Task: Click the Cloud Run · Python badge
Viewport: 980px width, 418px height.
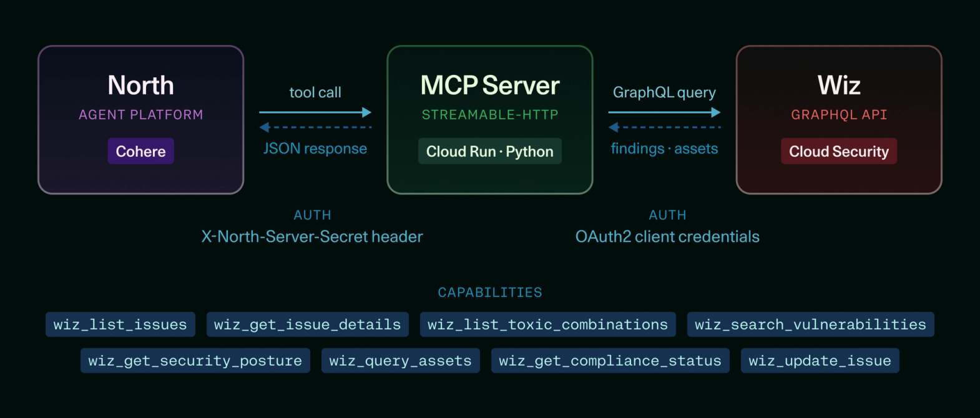Action: (490, 151)
